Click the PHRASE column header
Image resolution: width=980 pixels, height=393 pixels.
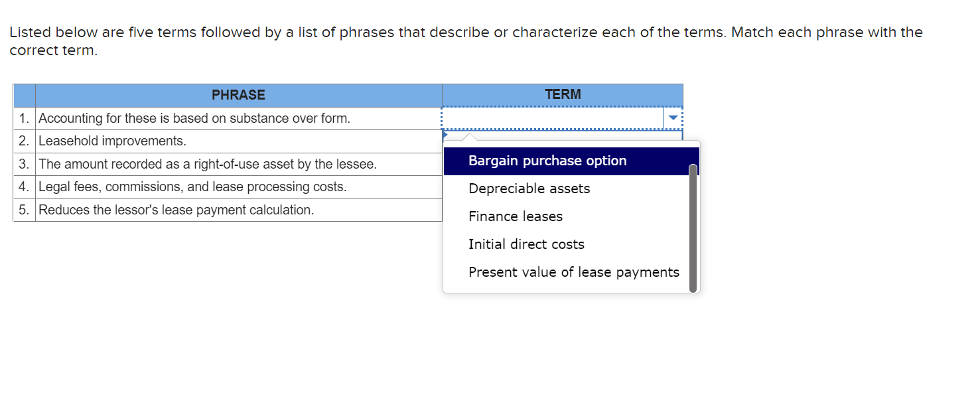238,95
